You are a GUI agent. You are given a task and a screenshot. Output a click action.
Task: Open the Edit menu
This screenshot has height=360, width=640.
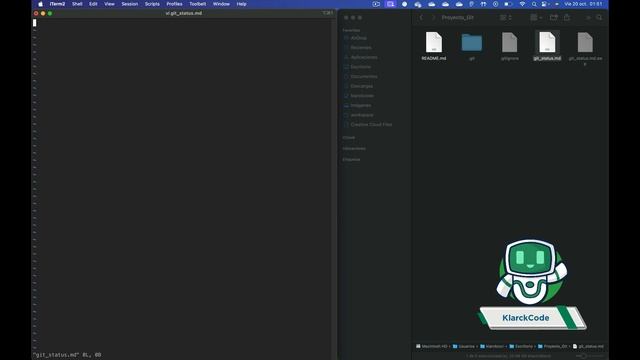pos(93,4)
